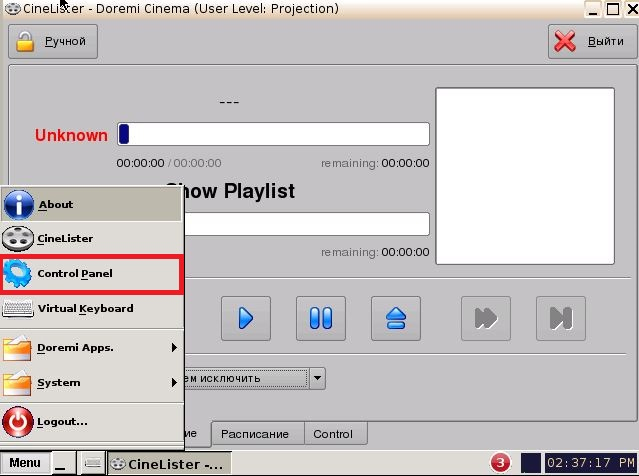This screenshot has height=476, width=639.
Task: Click the dark blue tray square
Action: [531, 463]
